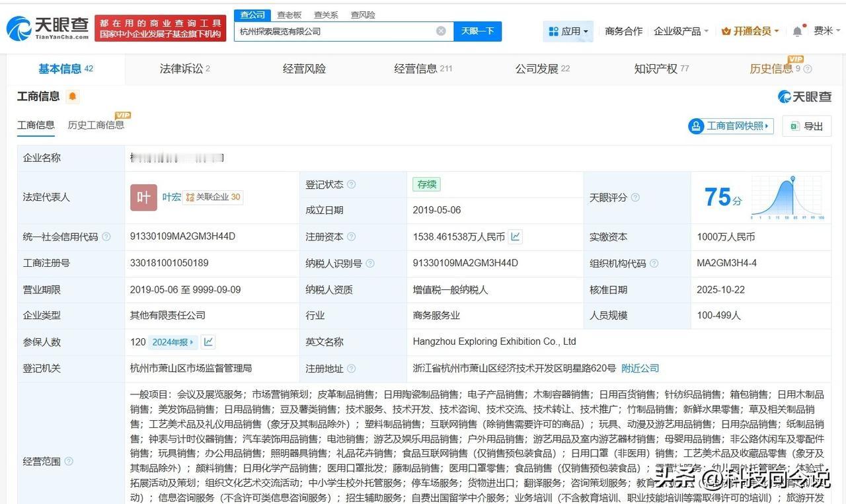The width and height of the screenshot is (846, 504).
Task: Click the English name Hangzhou Exploring Exhibition Co., Ltd
Action: 494,342
